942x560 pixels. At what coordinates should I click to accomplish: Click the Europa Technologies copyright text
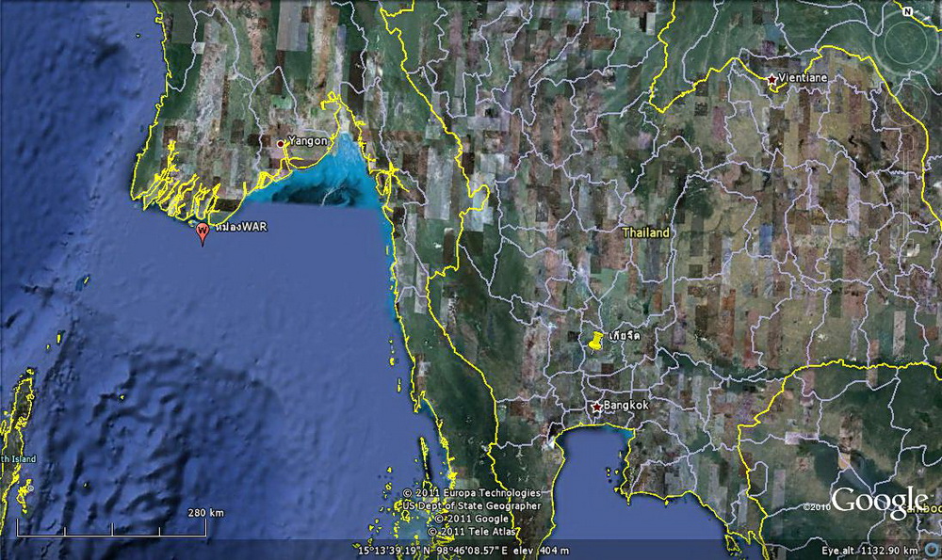(472, 493)
